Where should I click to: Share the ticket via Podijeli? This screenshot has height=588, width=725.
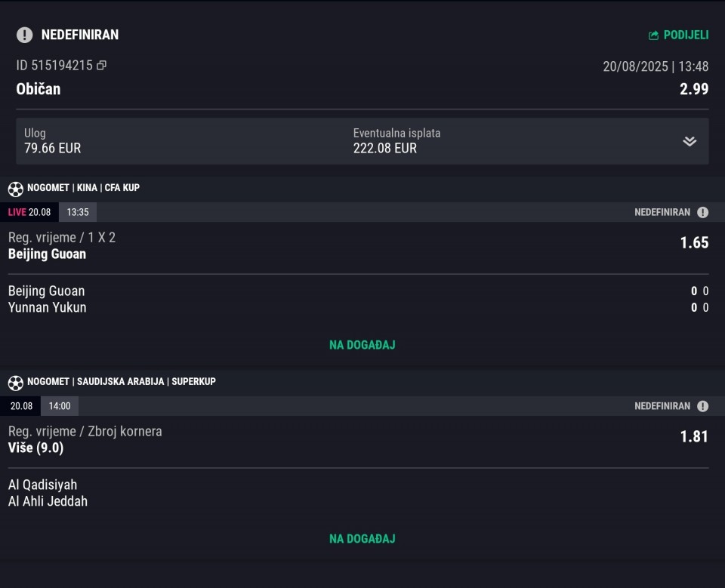click(x=678, y=35)
